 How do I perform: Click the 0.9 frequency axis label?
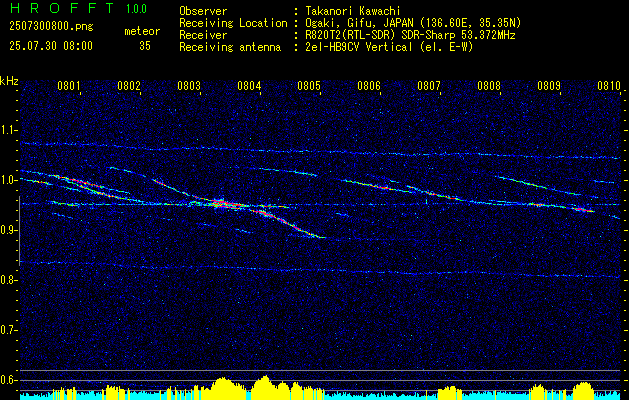[8, 230]
